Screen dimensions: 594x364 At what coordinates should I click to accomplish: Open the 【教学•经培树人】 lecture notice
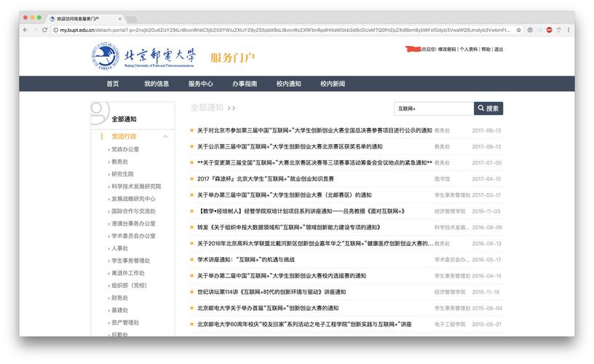point(301,211)
